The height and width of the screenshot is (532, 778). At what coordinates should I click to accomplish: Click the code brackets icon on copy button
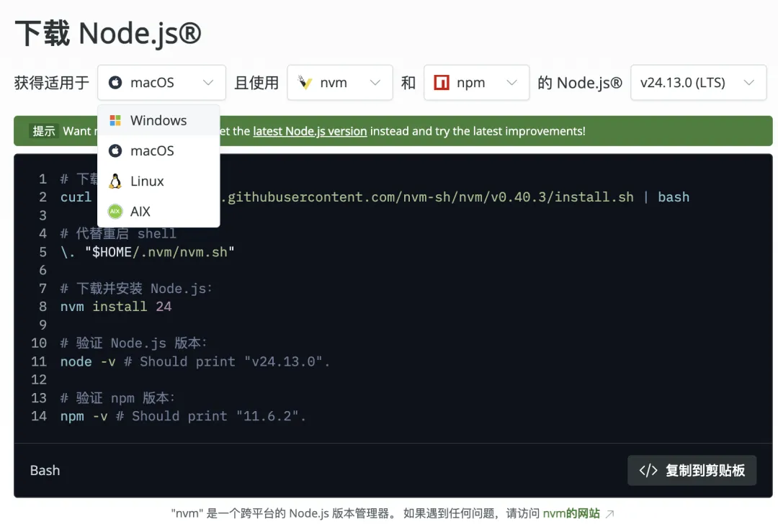pos(648,471)
